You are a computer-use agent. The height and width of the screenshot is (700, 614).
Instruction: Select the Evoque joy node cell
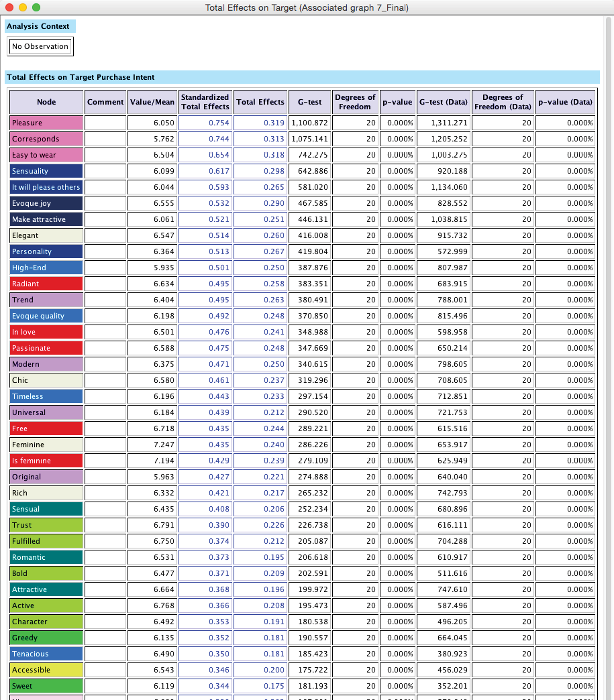pos(46,203)
